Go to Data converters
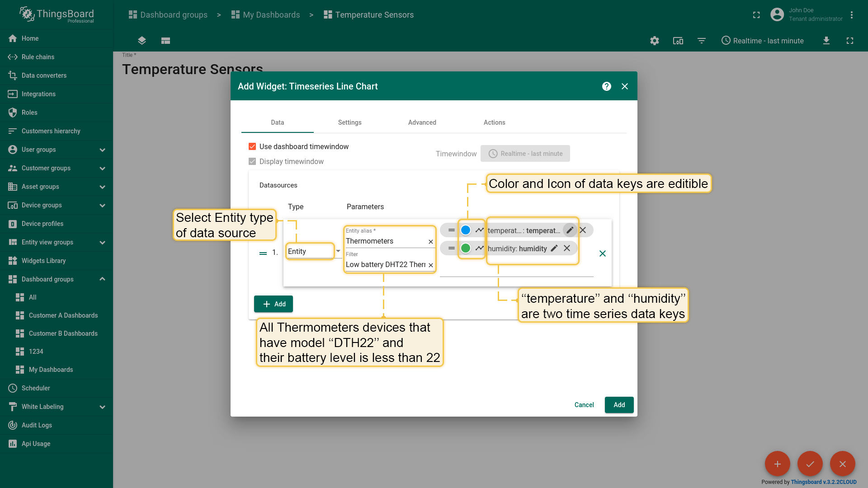 click(x=57, y=75)
